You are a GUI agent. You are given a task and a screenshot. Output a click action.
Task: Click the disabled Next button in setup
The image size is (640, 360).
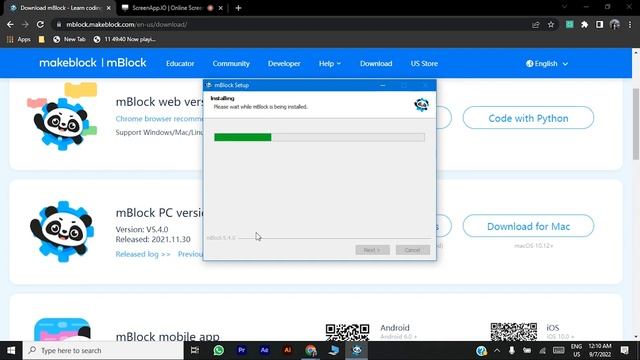372,250
